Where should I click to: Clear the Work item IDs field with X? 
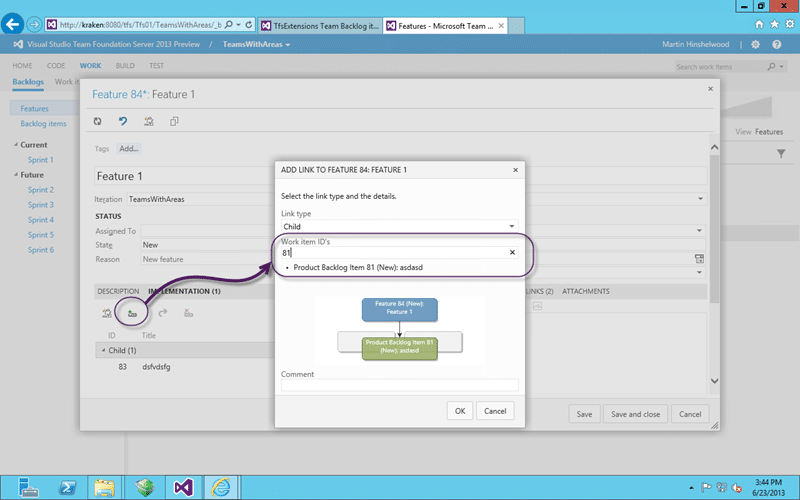(x=512, y=253)
